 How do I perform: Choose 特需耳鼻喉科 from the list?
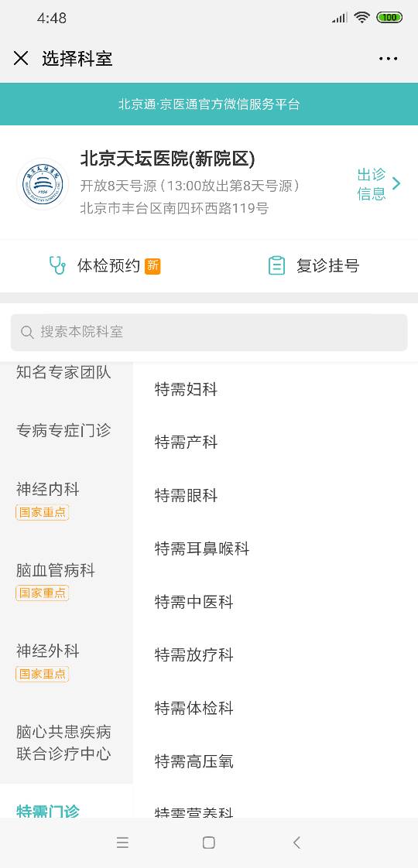coord(202,548)
